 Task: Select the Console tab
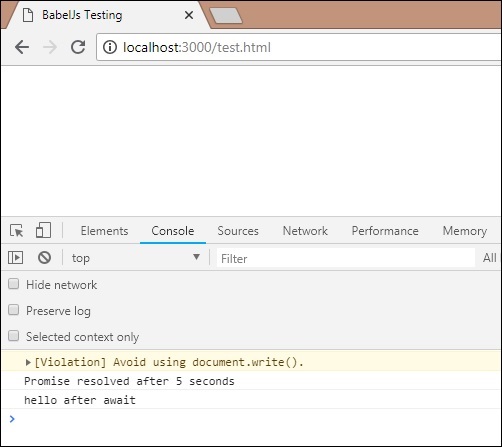[x=173, y=231]
